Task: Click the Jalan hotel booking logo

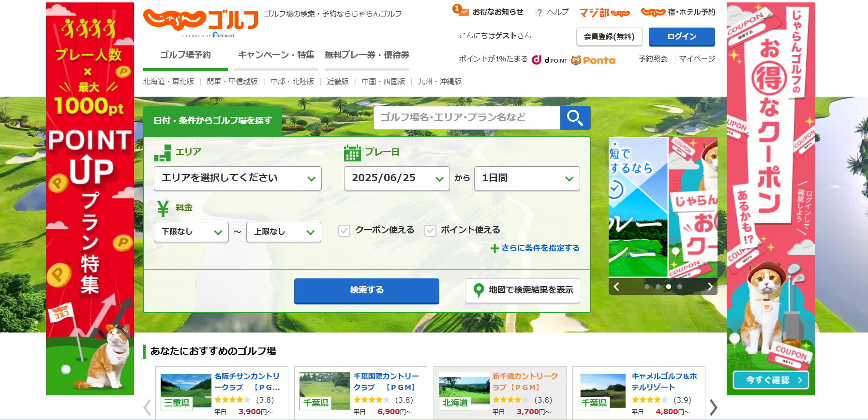Action: 653,12
